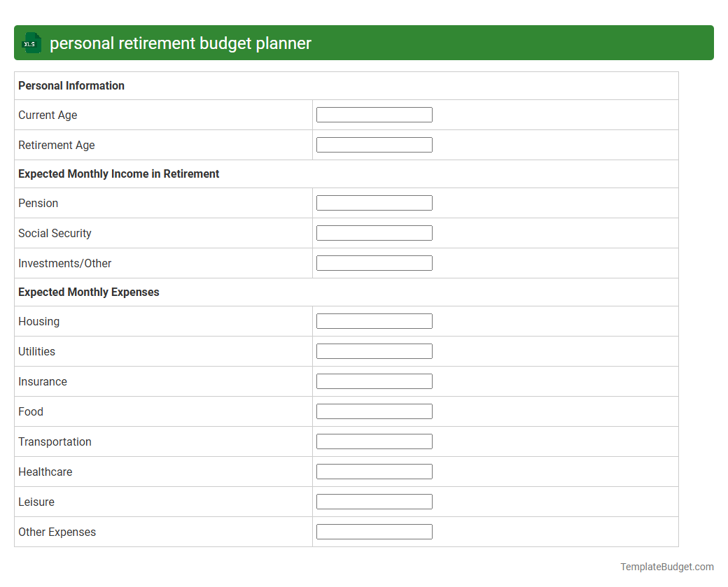This screenshot has width=728, height=587.
Task: Open the TemplateBudget.com link
Action: pos(668,566)
